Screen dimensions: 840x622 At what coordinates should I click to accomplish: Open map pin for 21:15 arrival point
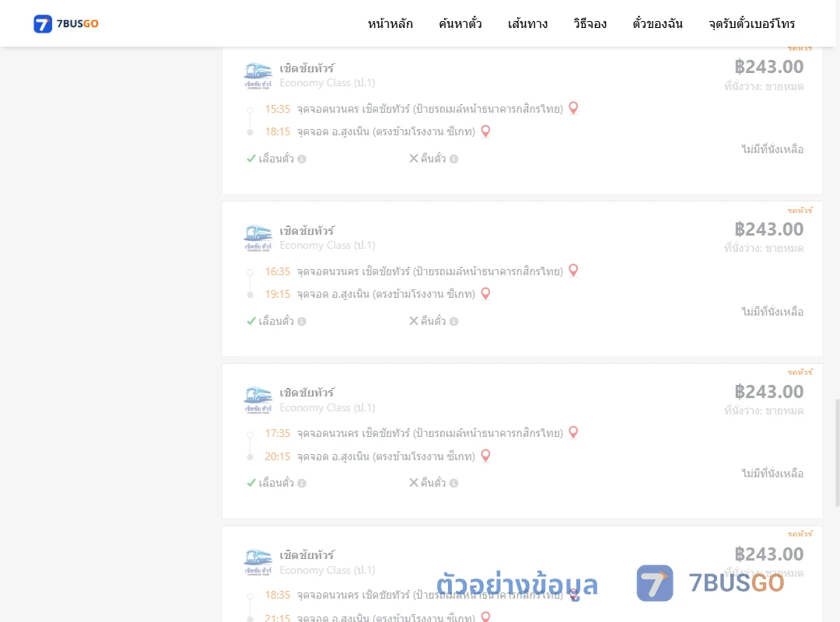pyautogui.click(x=485, y=617)
